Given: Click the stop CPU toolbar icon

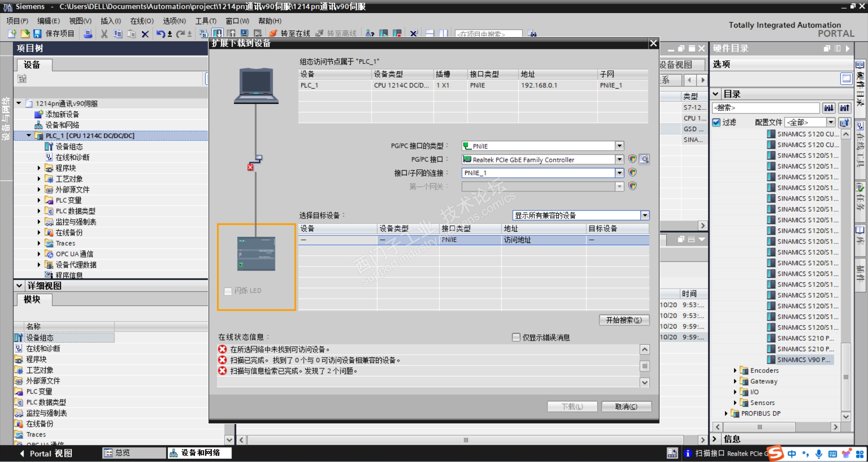Looking at the screenshot, I should 397,33.
